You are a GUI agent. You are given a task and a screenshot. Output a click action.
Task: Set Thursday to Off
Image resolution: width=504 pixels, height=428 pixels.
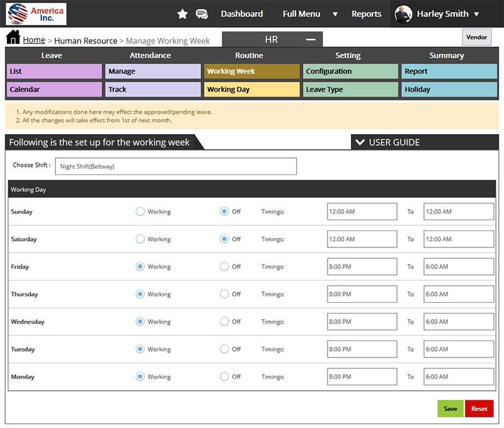pyautogui.click(x=224, y=294)
